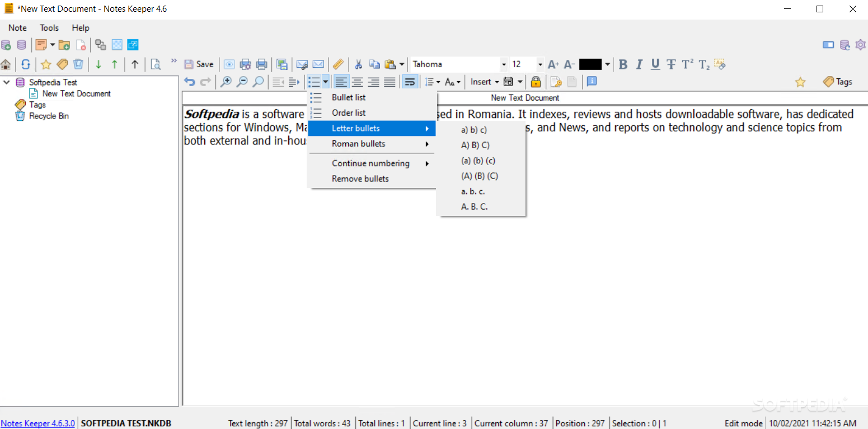868x429 pixels.
Task: Click the blue refresh icon
Action: (25, 64)
